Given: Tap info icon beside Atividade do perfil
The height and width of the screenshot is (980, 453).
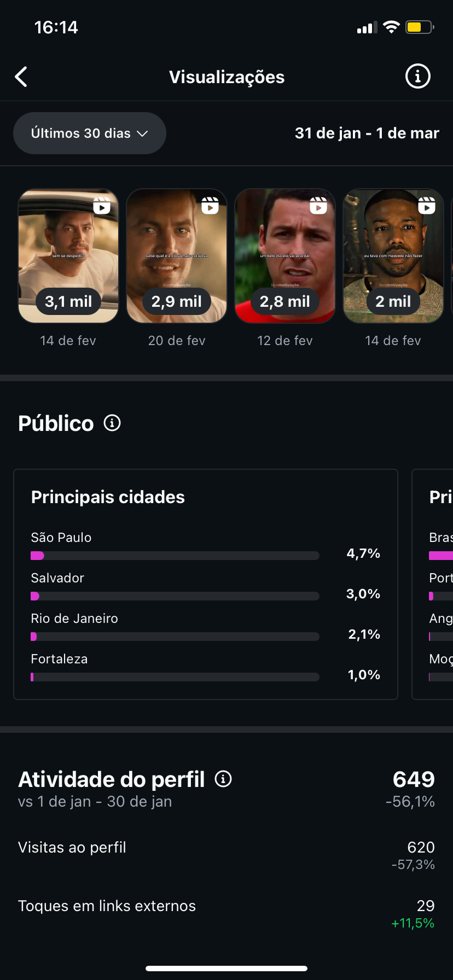Looking at the screenshot, I should coord(223,778).
